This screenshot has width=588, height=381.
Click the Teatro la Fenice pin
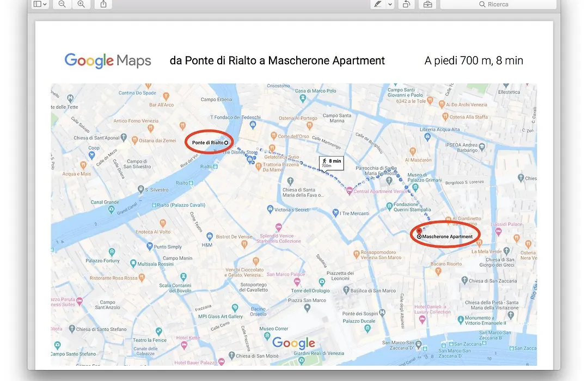tap(159, 331)
